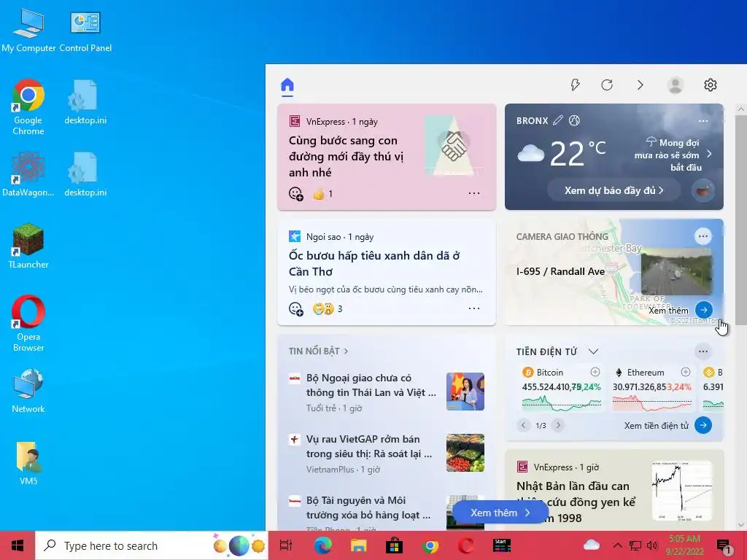Viewport: 747px width, 560px height.
Task: Open more options on Tiền điện tử card
Action: (703, 352)
